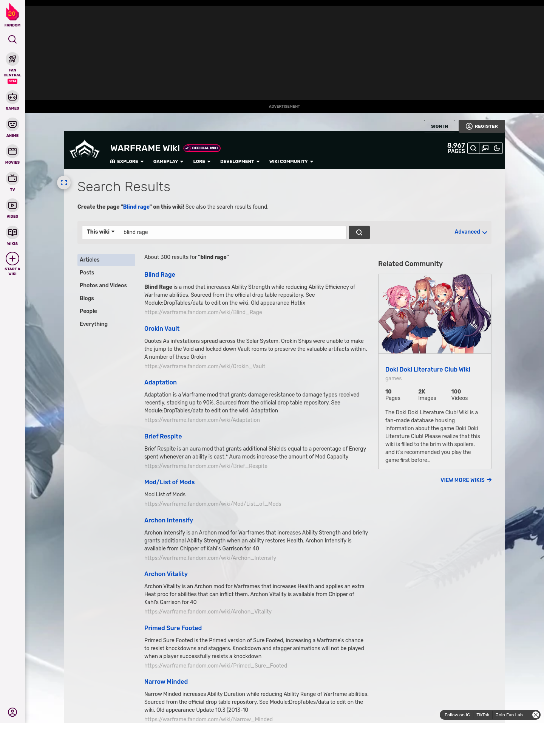This screenshot has width=544, height=756.
Task: Click the wiki header search magnifier icon
Action: (473, 148)
